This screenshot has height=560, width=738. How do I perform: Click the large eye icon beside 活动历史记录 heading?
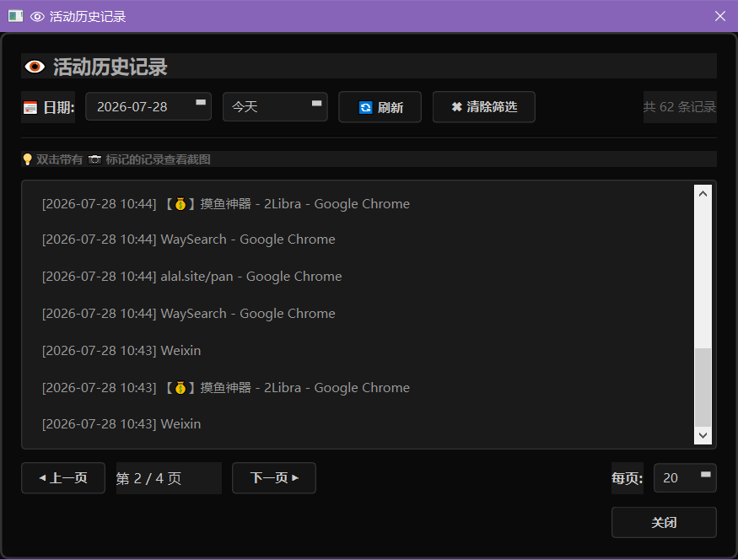pyautogui.click(x=35, y=67)
